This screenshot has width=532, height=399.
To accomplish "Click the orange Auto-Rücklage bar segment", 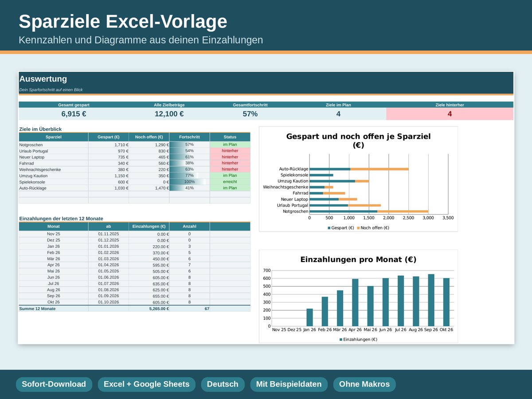I will pyautogui.click(x=379, y=169).
